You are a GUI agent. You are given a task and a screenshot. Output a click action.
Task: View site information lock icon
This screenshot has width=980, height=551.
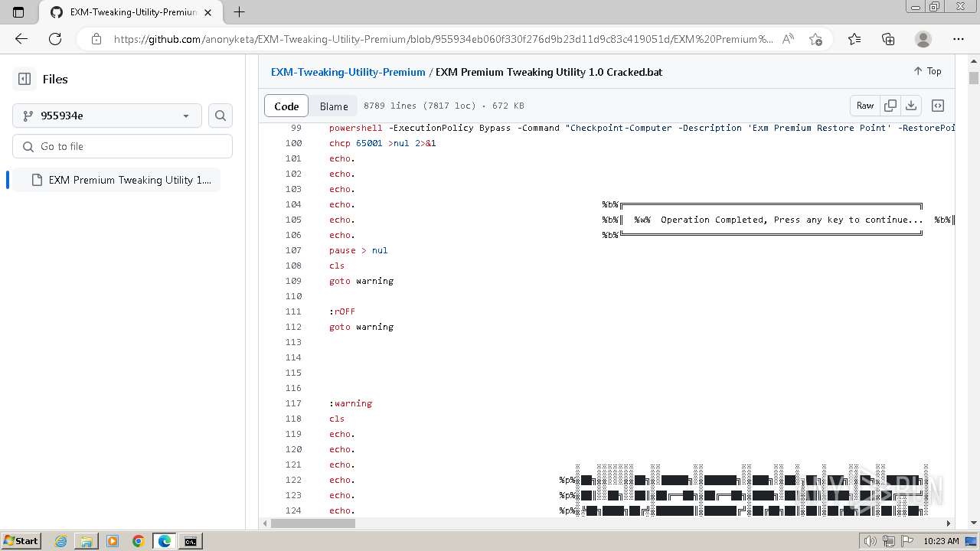tap(96, 39)
